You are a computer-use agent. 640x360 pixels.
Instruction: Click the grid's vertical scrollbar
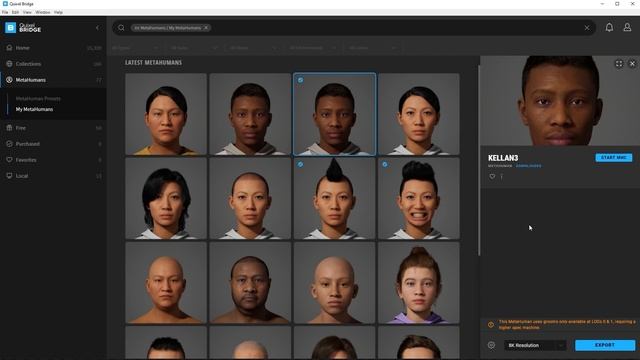479,161
